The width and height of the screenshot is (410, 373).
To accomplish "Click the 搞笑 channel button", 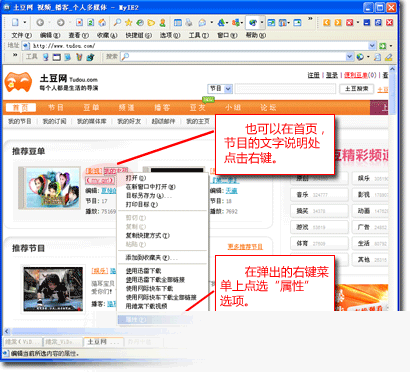I will [319, 211].
